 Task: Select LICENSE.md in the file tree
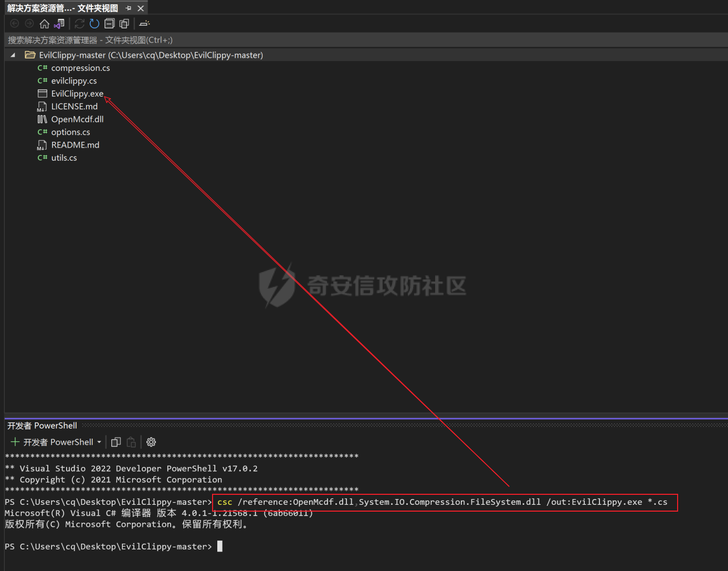click(x=74, y=107)
